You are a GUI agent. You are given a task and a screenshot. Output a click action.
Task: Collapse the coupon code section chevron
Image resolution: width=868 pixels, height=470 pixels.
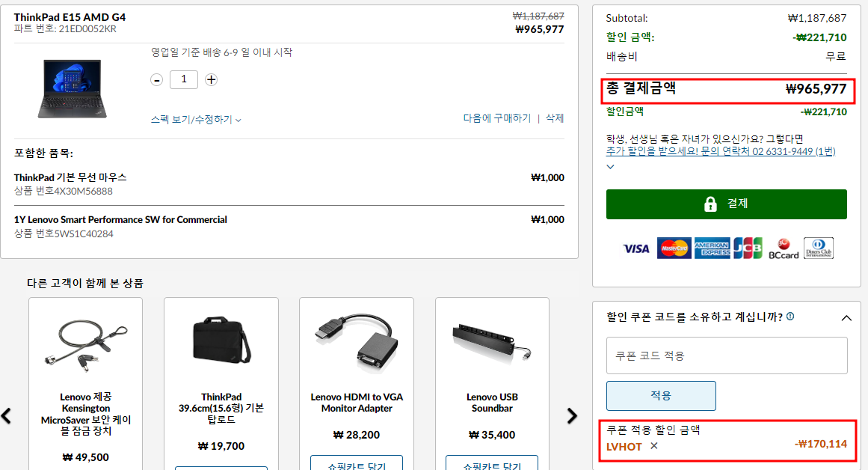[x=846, y=318]
